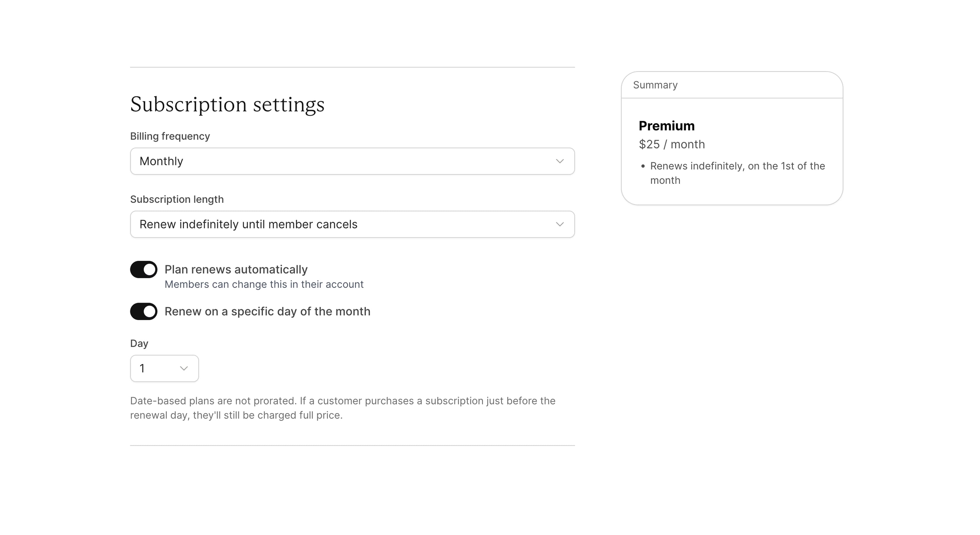
Task: Click the "Subscription settings" heading
Action: point(227,104)
